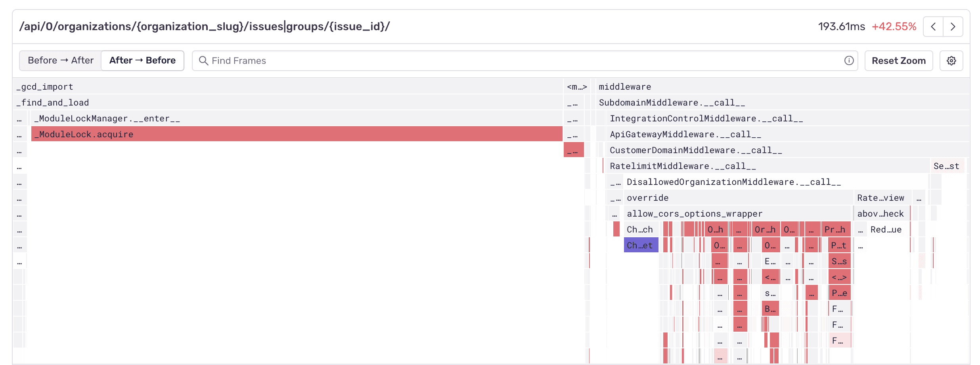
Task: Click the previous transaction chevron arrow
Action: click(933, 27)
